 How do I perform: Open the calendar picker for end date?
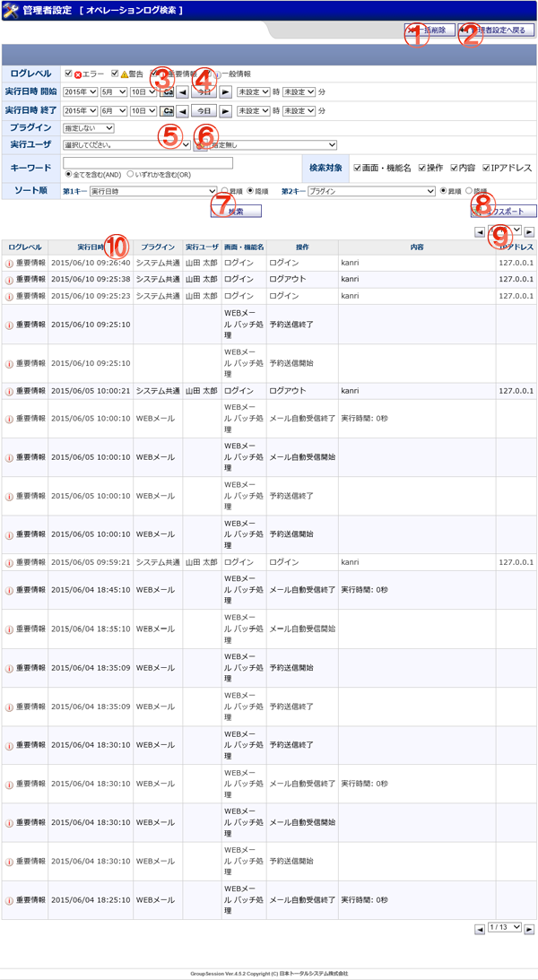click(167, 111)
